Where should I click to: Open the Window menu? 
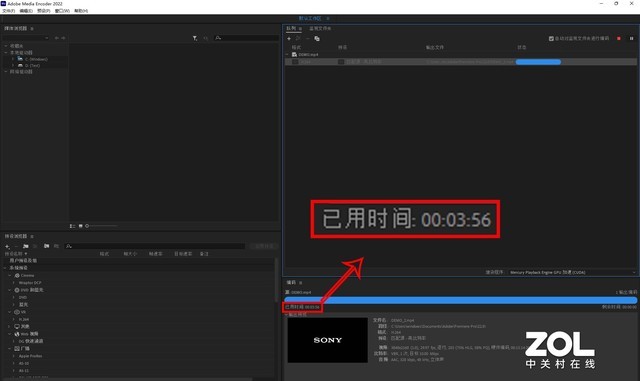coord(62,11)
